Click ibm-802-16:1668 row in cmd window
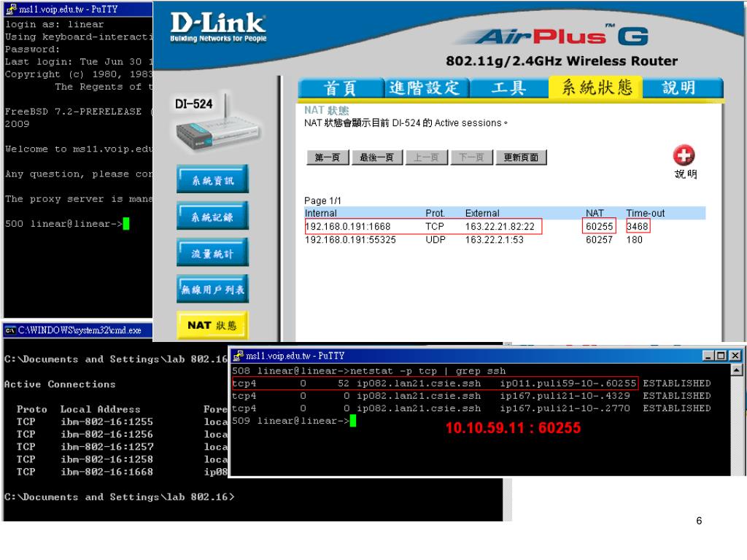 [117, 472]
